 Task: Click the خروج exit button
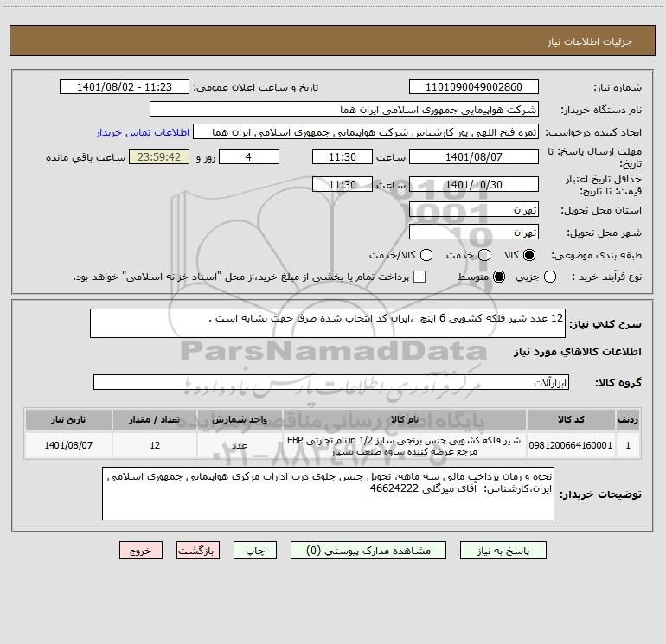141,551
